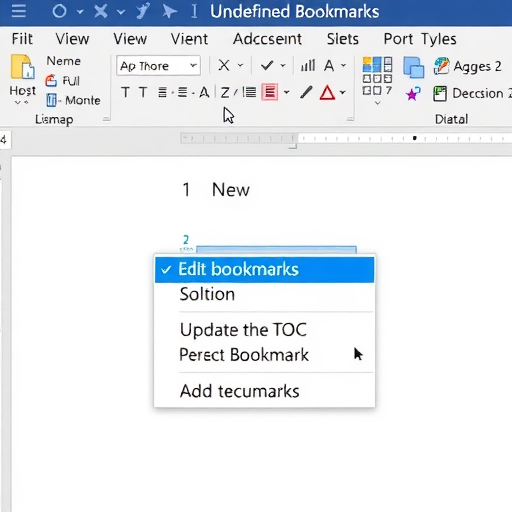
Task: Open the Filt ribbon tab
Action: click(22, 39)
